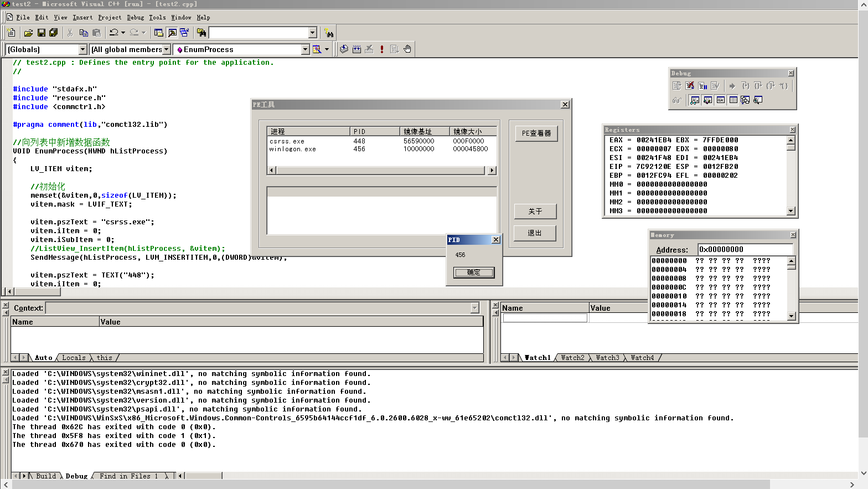The image size is (868, 489).
Task: Click the Copy icon
Action: pos(84,33)
